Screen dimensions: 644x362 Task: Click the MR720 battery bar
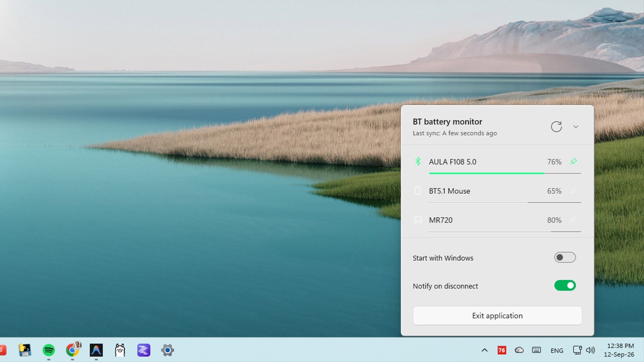[505, 231]
